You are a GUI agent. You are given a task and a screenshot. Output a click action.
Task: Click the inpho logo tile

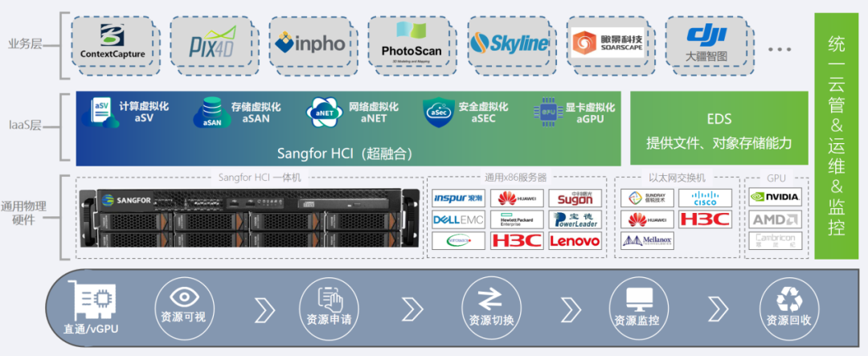click(309, 44)
